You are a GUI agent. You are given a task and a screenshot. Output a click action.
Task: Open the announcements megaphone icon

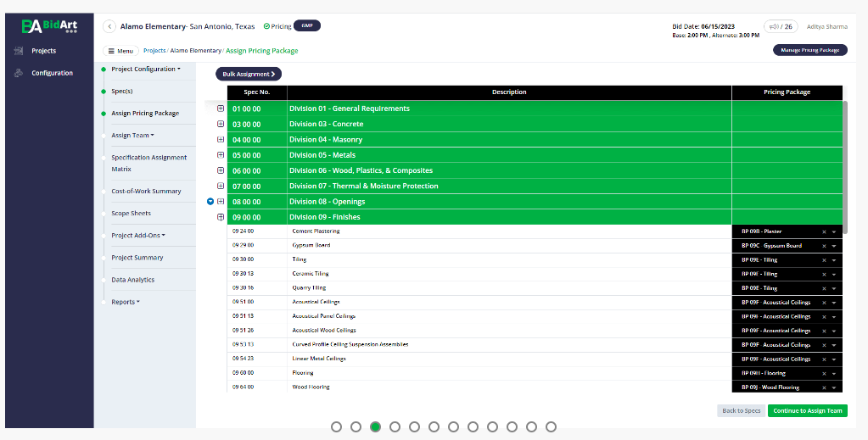tap(774, 26)
